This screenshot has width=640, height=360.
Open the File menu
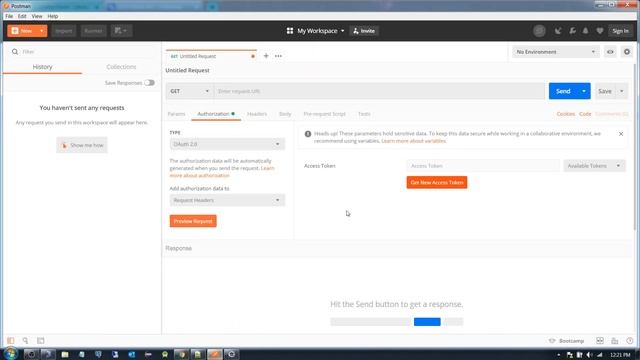click(x=9, y=16)
